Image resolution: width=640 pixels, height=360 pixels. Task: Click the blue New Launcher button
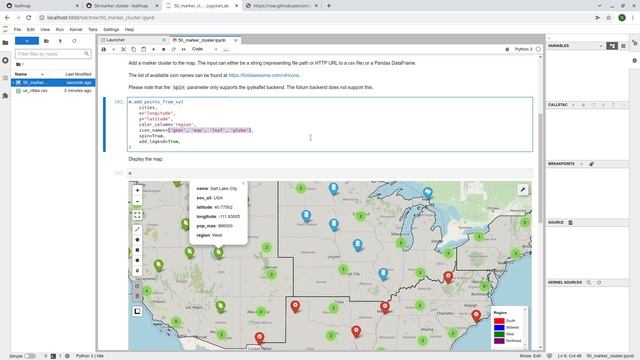tap(27, 41)
